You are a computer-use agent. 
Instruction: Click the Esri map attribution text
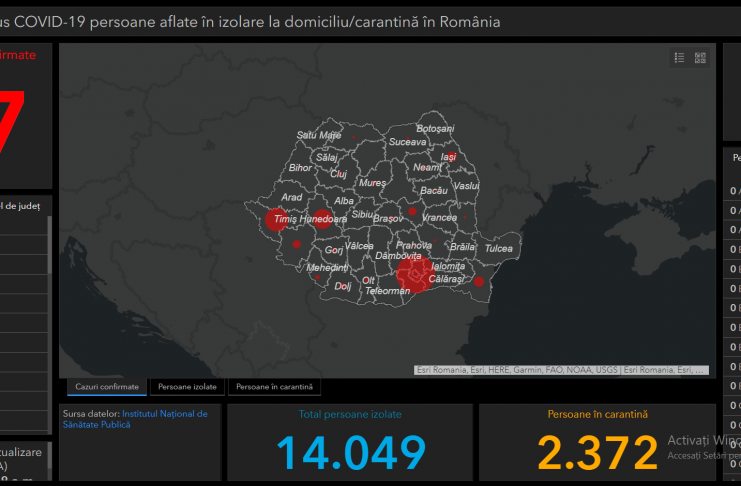[562, 370]
